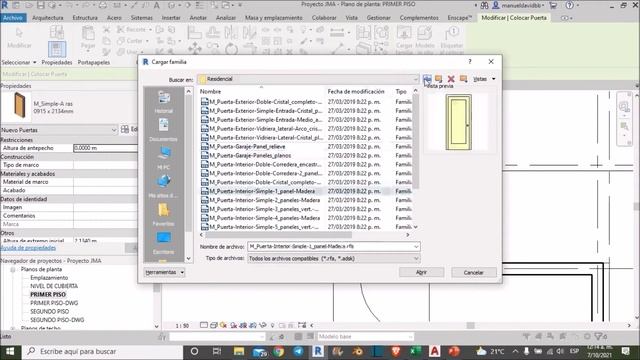Screen dimensions: 640x360
Task: Open Emplazamiento view in project browser
Action: (49, 278)
